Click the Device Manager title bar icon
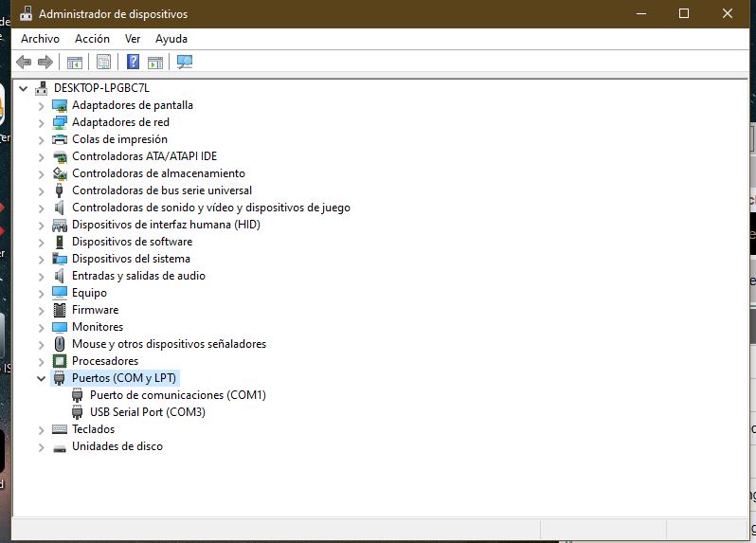756x543 pixels. (26, 13)
